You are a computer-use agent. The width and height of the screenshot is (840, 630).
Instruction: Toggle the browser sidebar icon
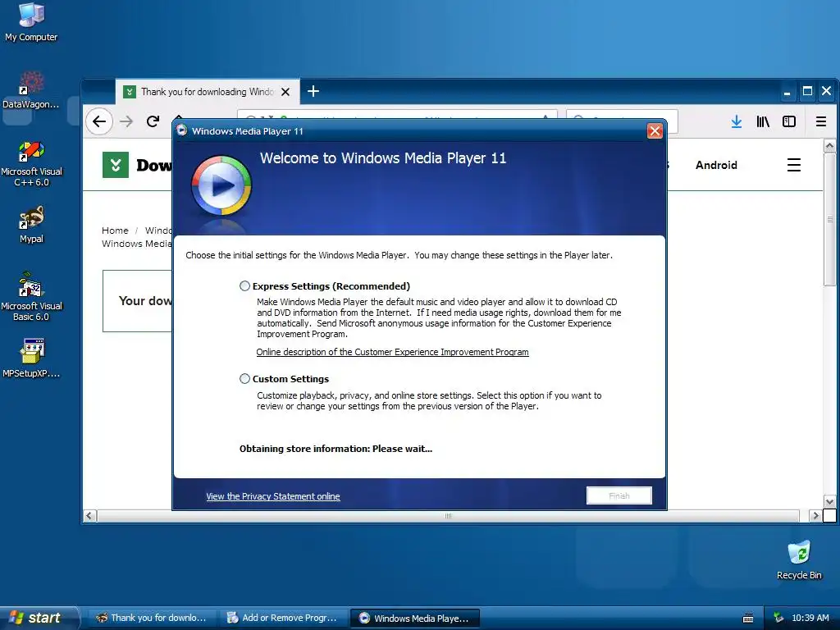pyautogui.click(x=789, y=121)
